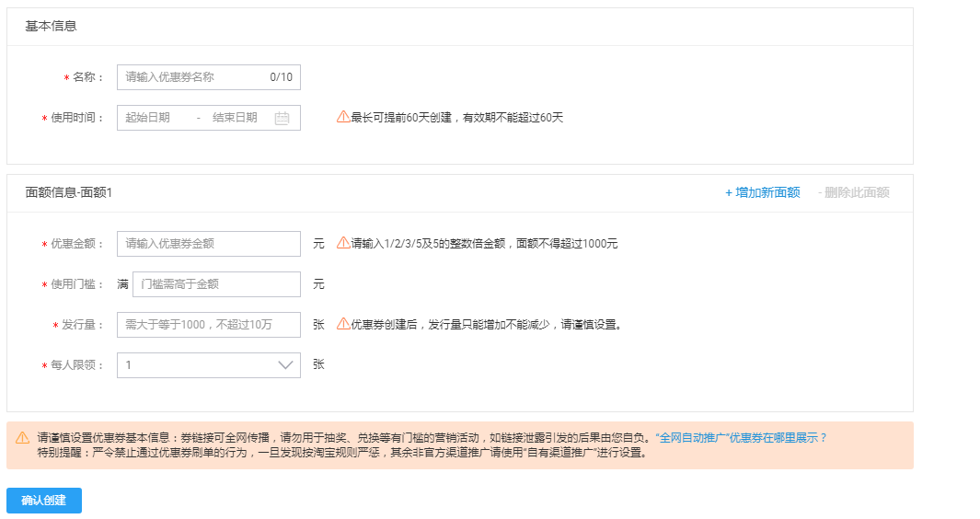Click the 使用时间 field label

coord(77,118)
